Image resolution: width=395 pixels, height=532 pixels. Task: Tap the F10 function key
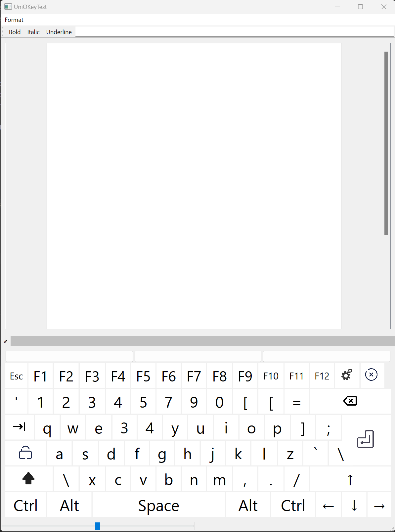point(271,376)
